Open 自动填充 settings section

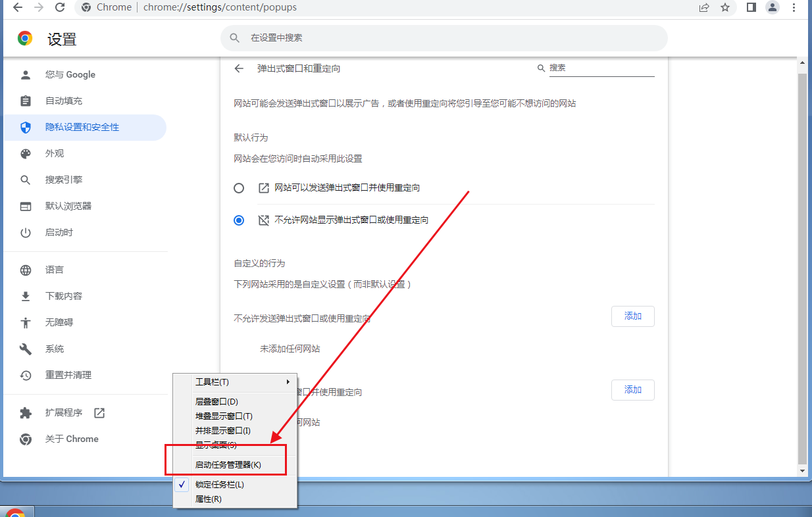click(84, 101)
